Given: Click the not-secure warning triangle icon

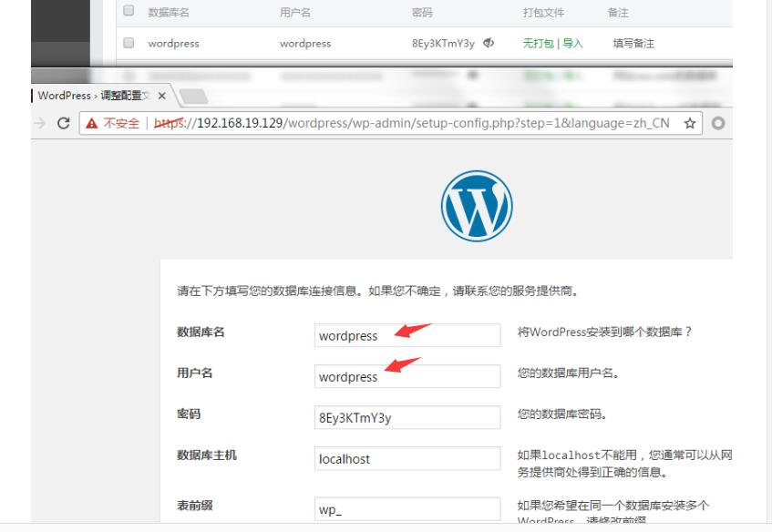Looking at the screenshot, I should [x=91, y=123].
